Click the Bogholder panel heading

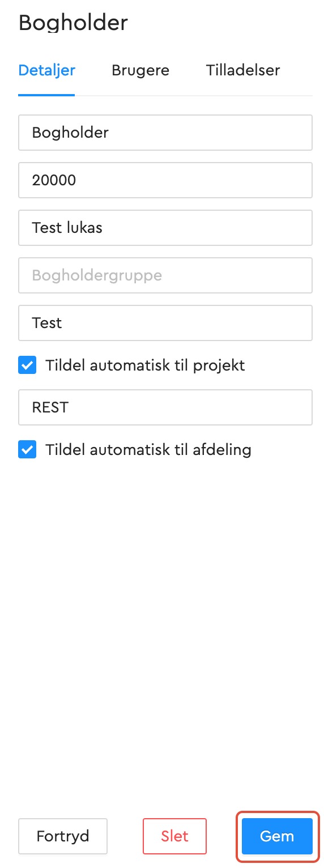(73, 23)
